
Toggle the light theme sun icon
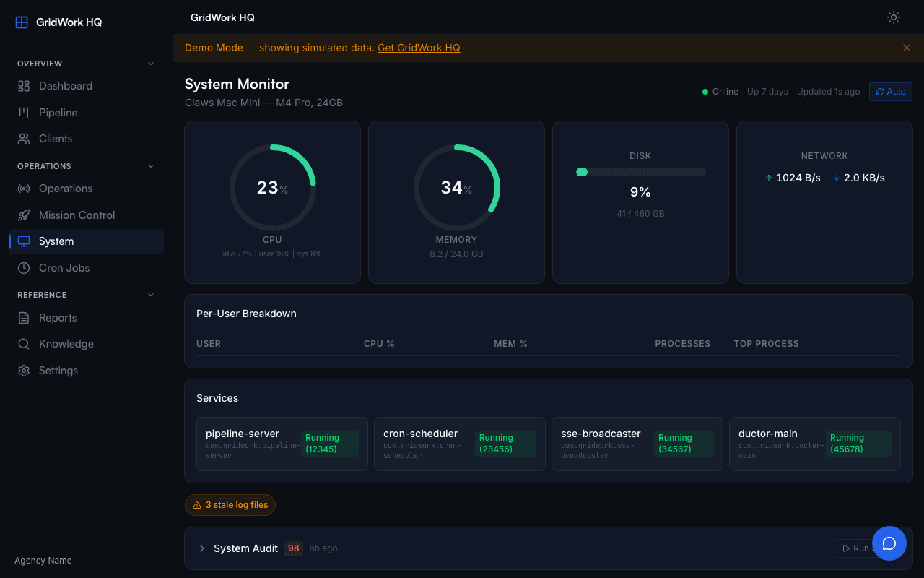tap(893, 17)
